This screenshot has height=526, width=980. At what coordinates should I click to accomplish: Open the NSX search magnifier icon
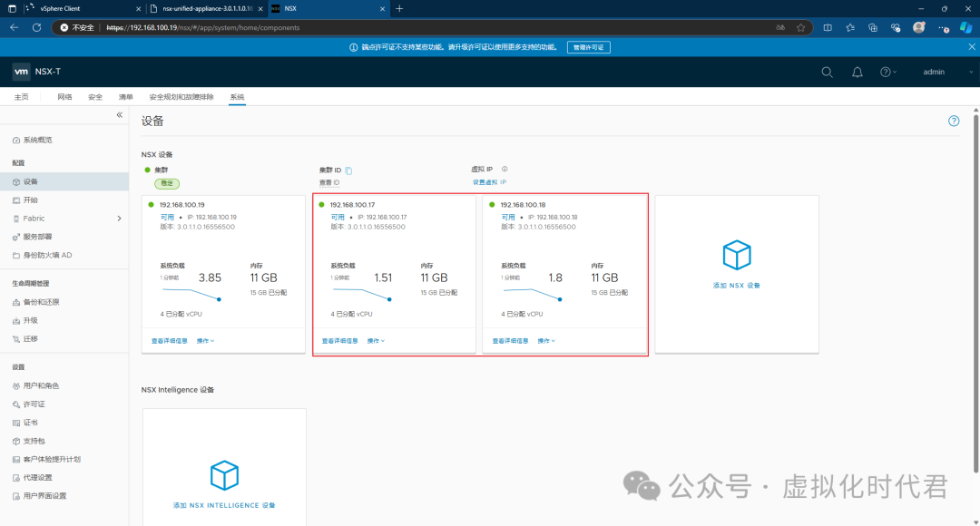(x=827, y=72)
